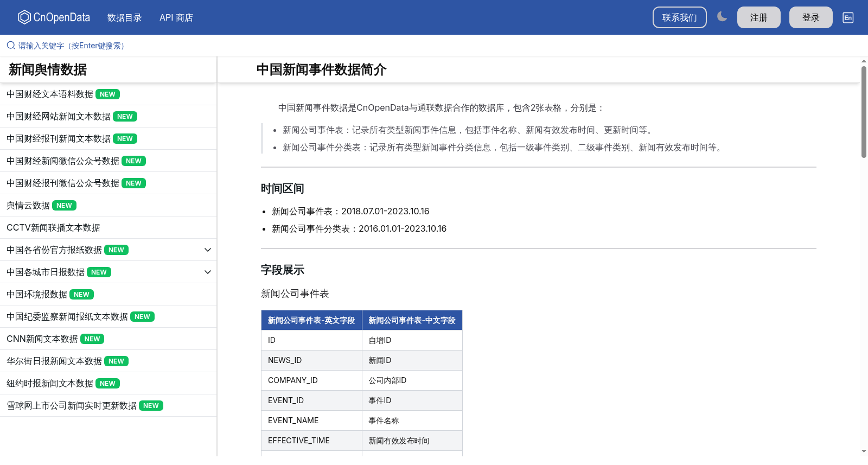Open 舆情云数据 entry

point(28,205)
